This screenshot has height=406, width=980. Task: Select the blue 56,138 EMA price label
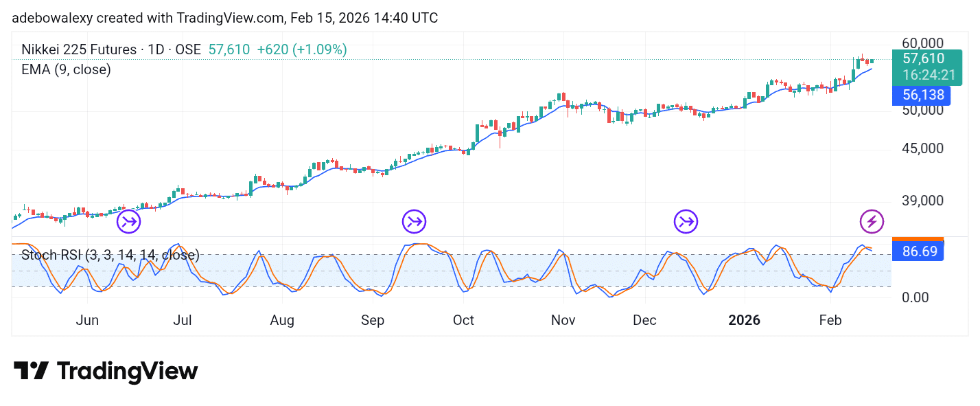(921, 95)
